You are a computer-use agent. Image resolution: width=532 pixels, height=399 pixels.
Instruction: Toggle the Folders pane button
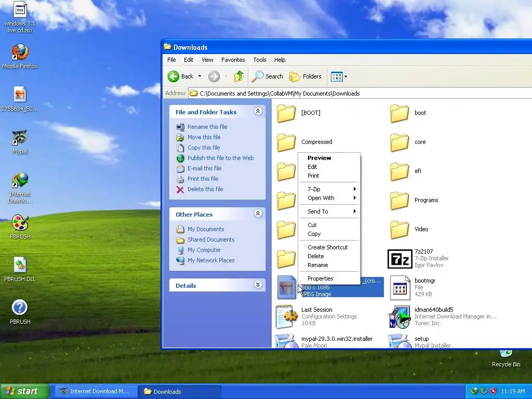(x=305, y=76)
